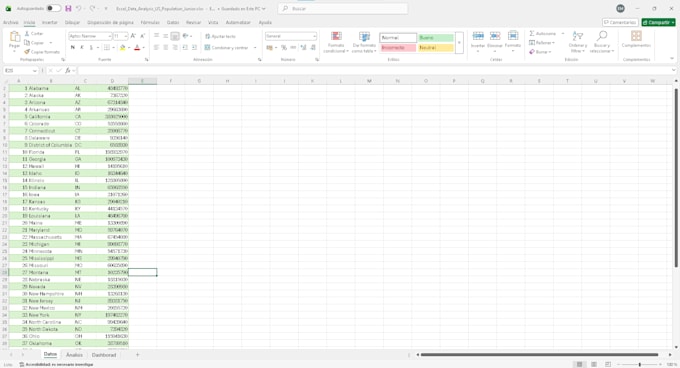
Task: Click the formula bar input area
Action: coord(375,70)
